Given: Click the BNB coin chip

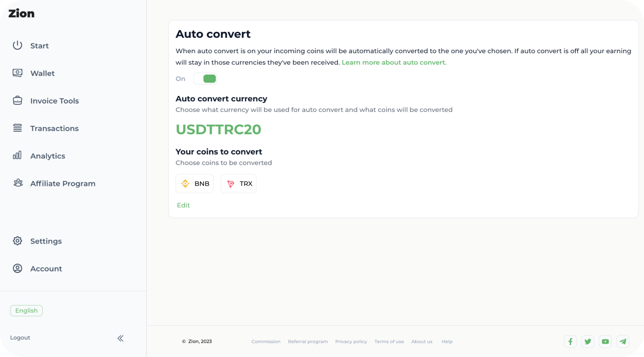Looking at the screenshot, I should click(195, 183).
